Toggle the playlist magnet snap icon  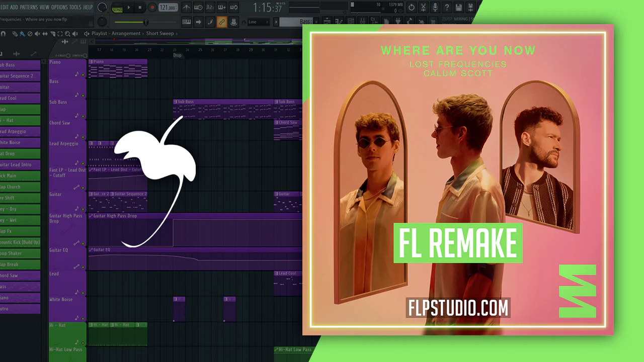[x=3, y=34]
